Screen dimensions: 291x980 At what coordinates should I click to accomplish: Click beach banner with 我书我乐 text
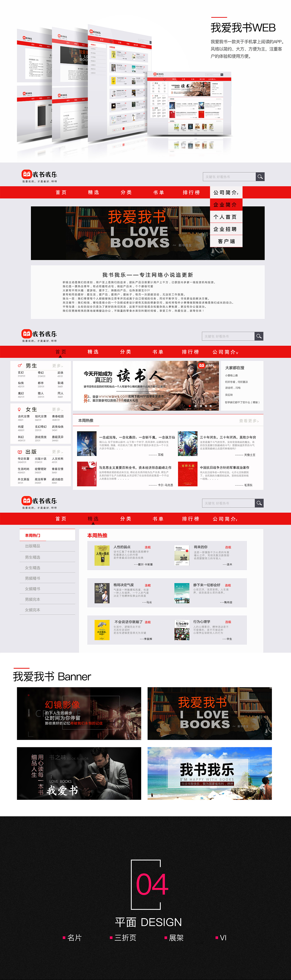coord(210,773)
